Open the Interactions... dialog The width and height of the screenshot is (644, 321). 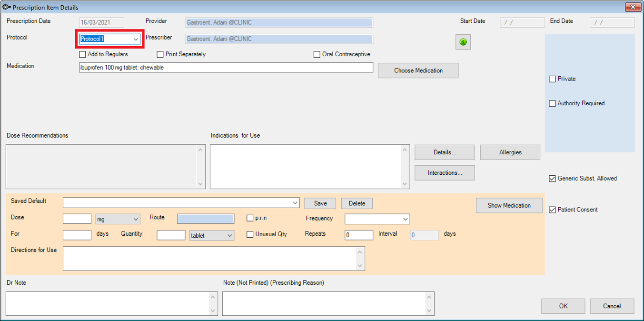click(445, 173)
